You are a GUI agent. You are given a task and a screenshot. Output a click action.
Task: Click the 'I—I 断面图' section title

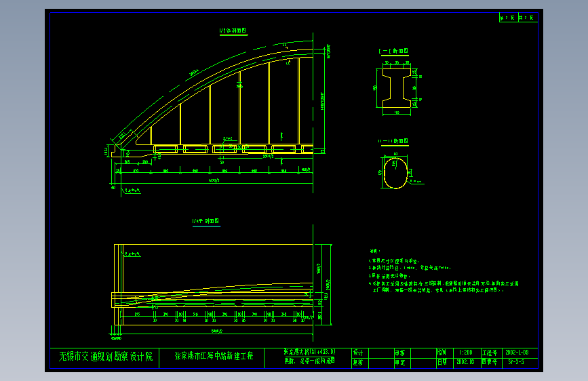click(x=393, y=51)
